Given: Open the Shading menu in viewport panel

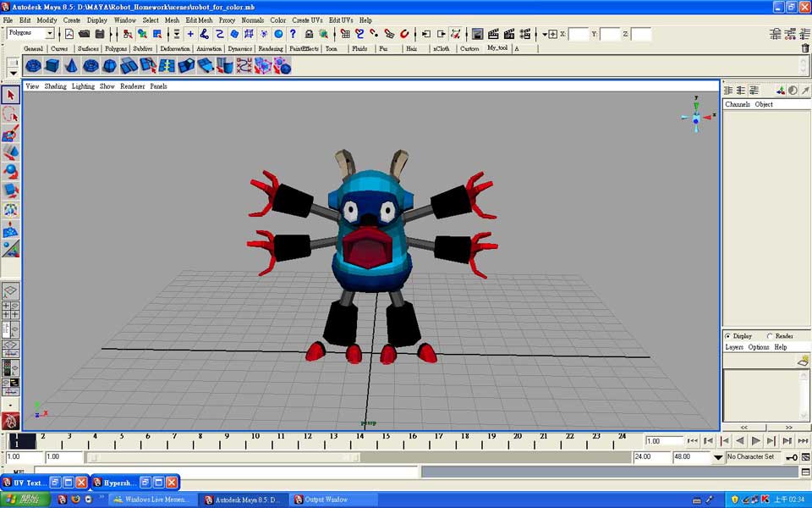Looking at the screenshot, I should point(55,86).
